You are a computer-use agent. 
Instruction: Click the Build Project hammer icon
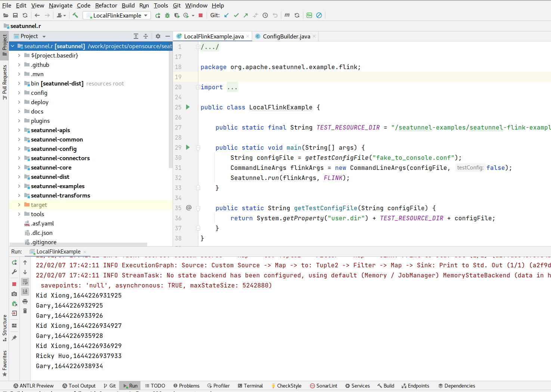(75, 15)
